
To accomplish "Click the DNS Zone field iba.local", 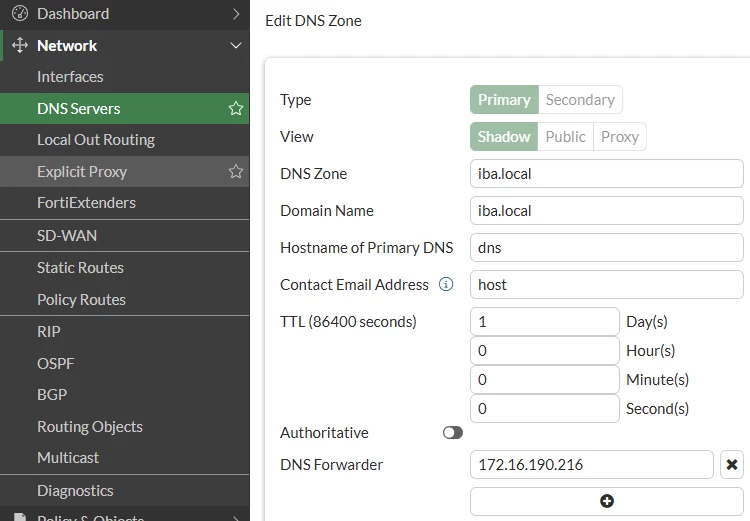I will [x=607, y=174].
